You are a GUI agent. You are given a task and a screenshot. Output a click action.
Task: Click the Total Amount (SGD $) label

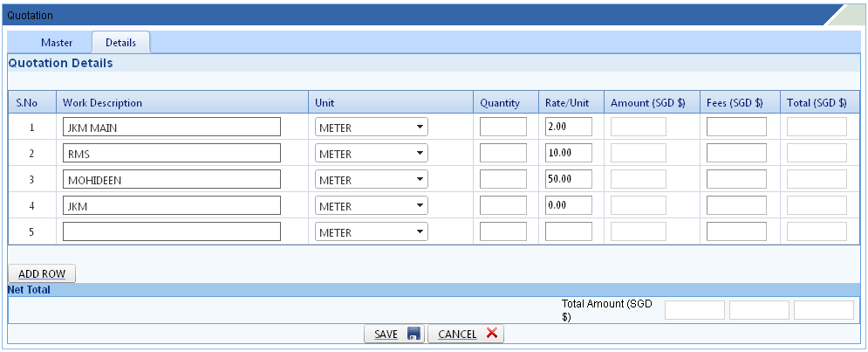[x=607, y=310]
